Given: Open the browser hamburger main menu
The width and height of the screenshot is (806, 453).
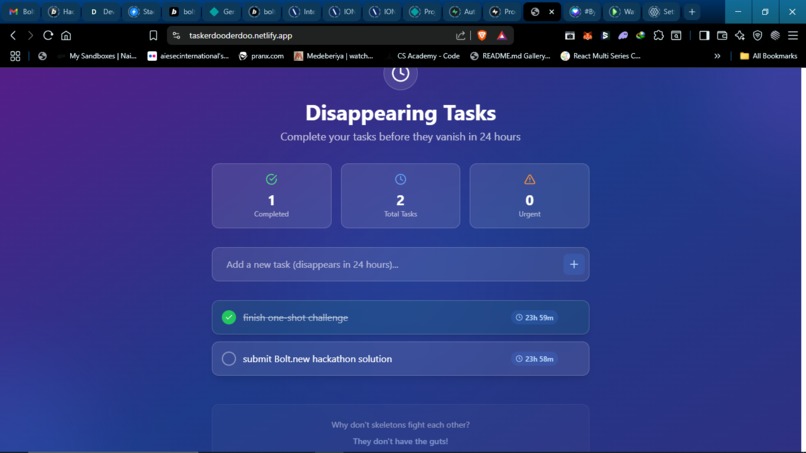Looking at the screenshot, I should tap(793, 35).
